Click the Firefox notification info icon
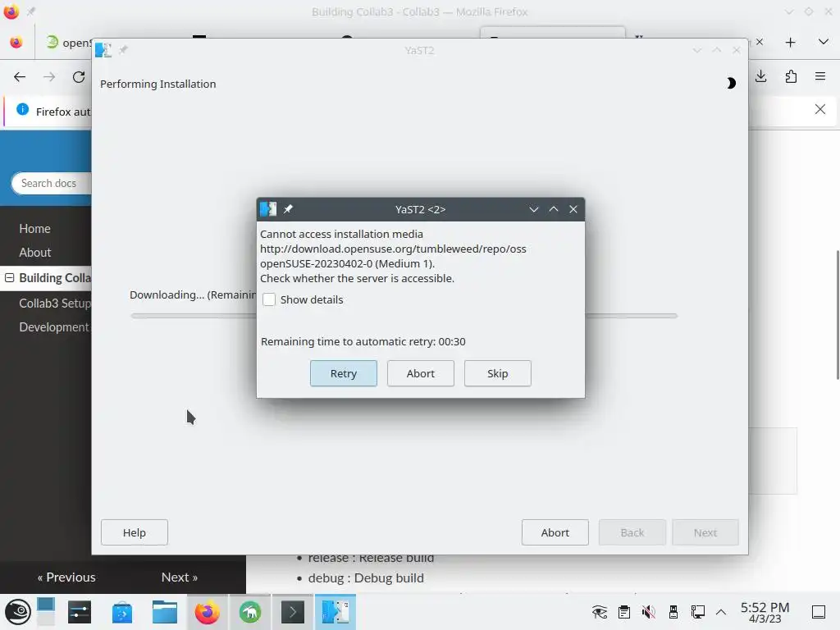 (x=22, y=109)
